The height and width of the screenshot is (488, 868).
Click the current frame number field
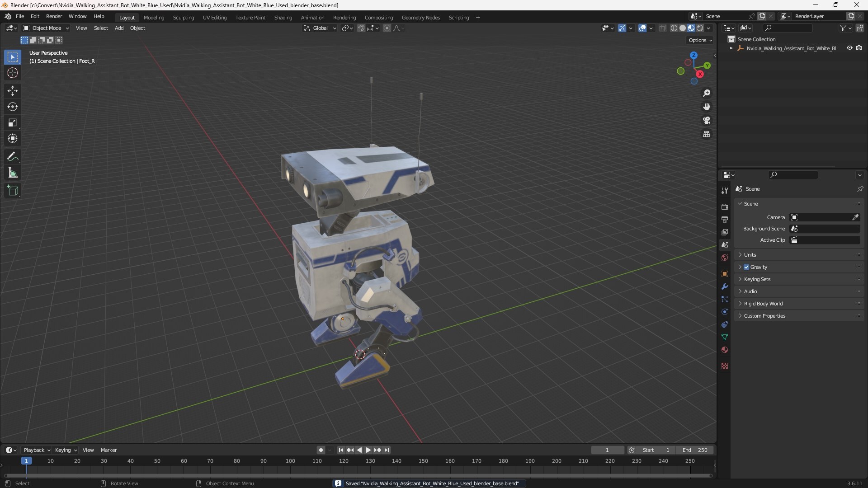click(607, 450)
